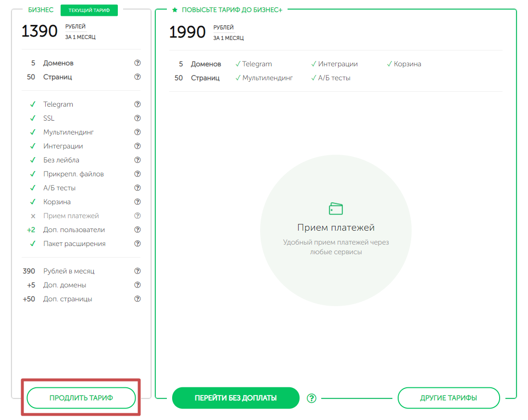Open Другие тарифы button
The width and height of the screenshot is (528, 420).
tap(449, 398)
